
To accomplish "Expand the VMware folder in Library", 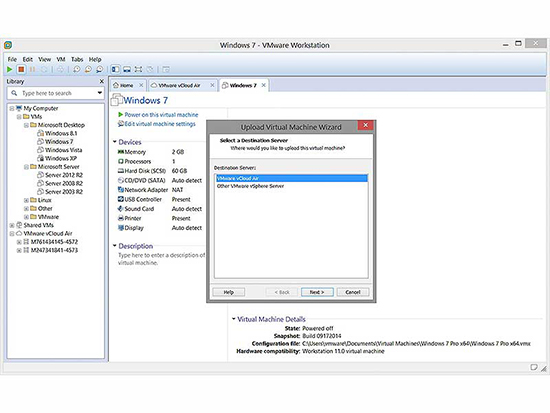I will (26, 217).
